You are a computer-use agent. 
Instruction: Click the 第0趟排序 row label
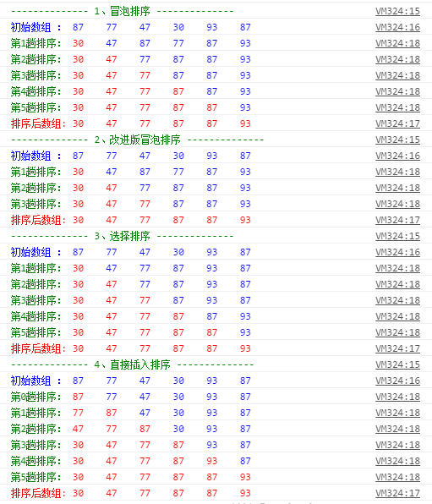tap(36, 397)
